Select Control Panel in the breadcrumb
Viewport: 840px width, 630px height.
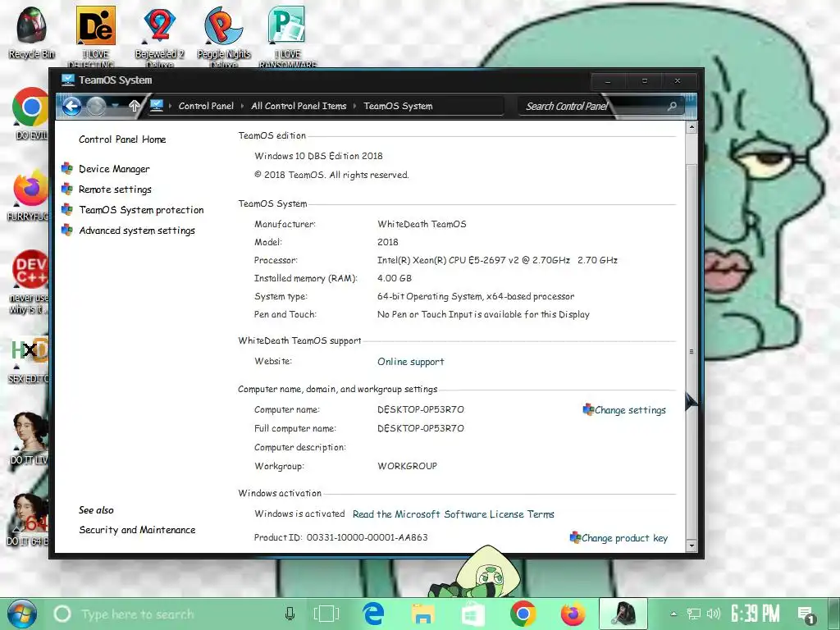click(206, 106)
